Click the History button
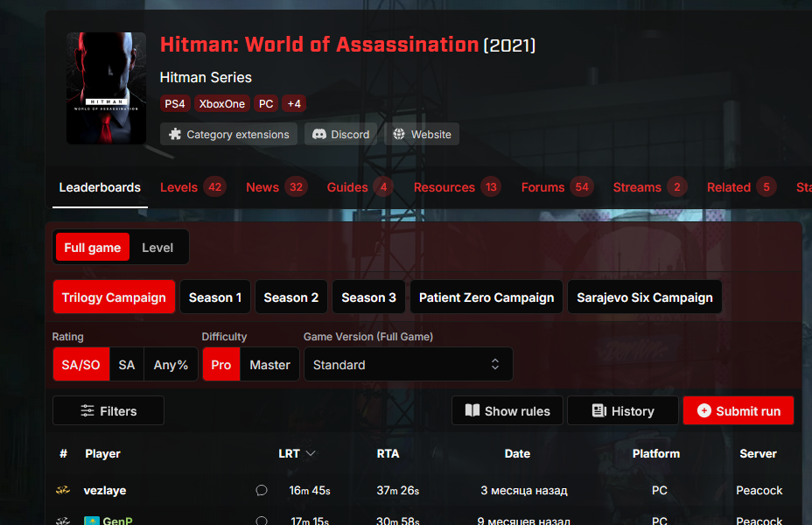The image size is (812, 525). [x=623, y=410]
